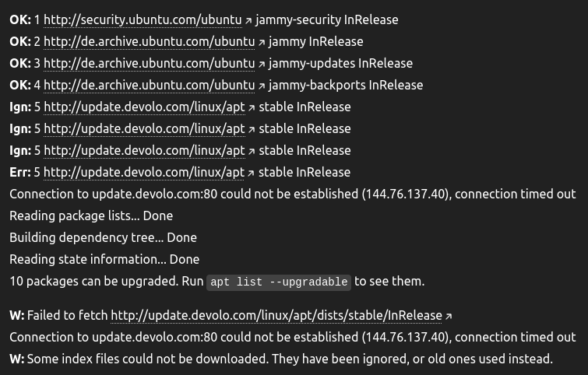Open the security.ubuntu.com jammy-security link
The image size is (588, 375).
143,19
